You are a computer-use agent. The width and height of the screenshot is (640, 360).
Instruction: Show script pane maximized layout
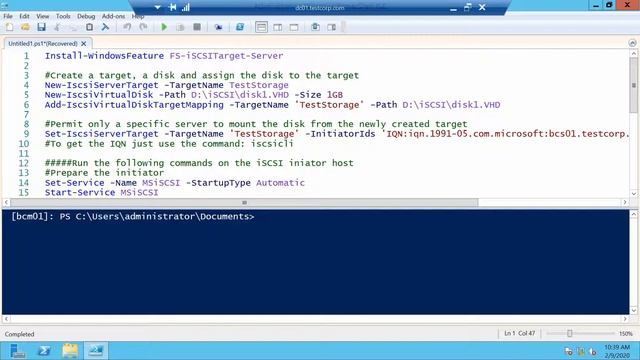[294, 27]
